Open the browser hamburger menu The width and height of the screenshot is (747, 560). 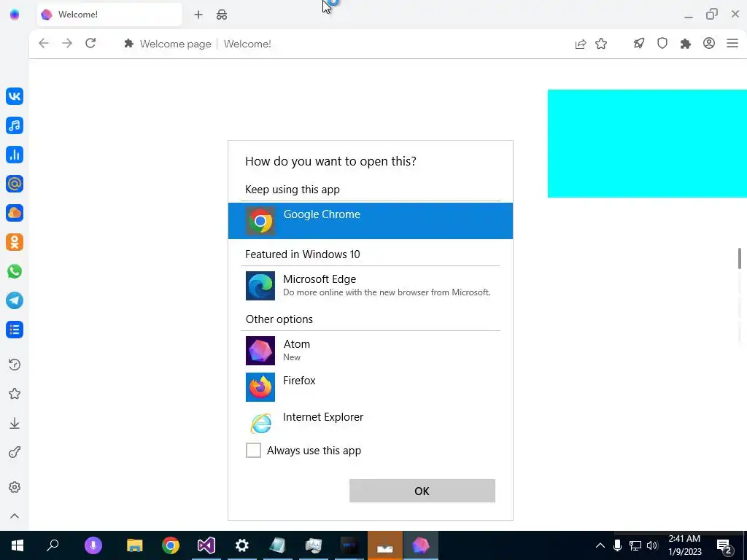click(x=732, y=43)
